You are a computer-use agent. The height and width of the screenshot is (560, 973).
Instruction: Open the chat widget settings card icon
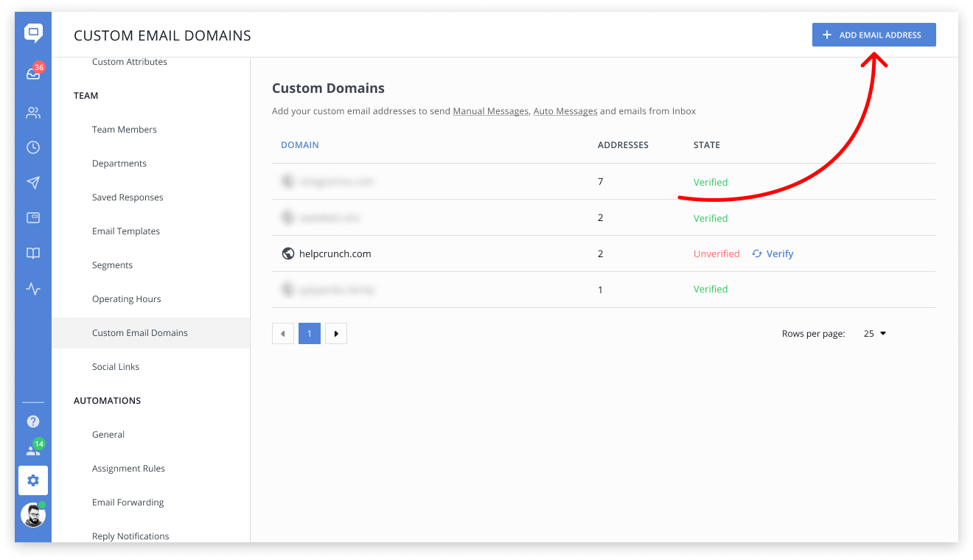33,217
